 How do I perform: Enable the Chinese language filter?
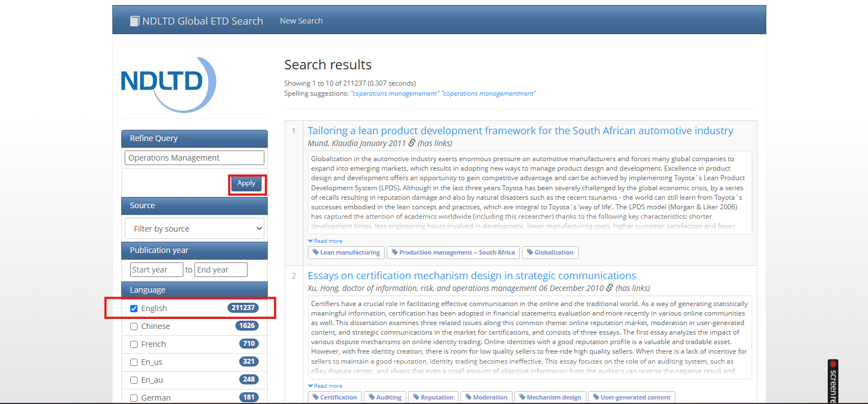(x=134, y=326)
